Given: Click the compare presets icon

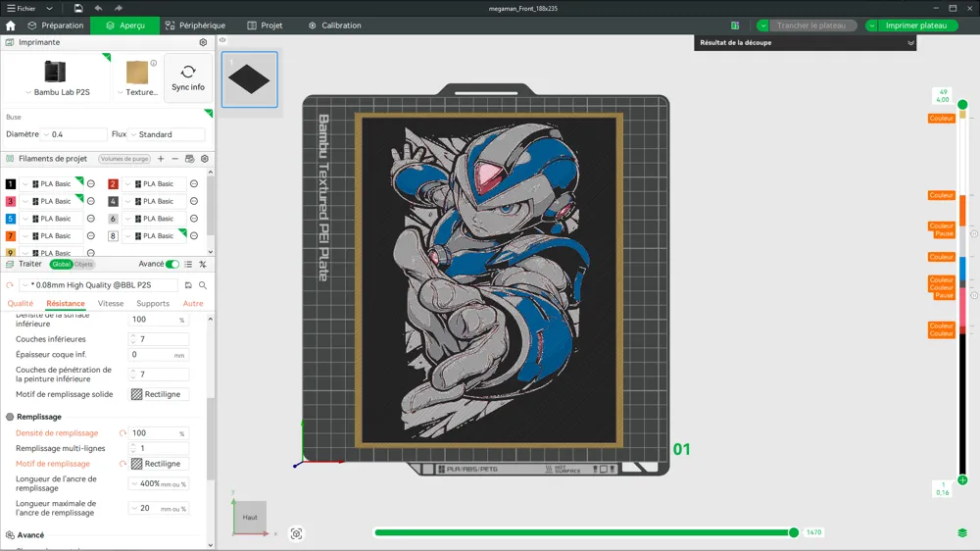Looking at the screenshot, I should pos(203,265).
